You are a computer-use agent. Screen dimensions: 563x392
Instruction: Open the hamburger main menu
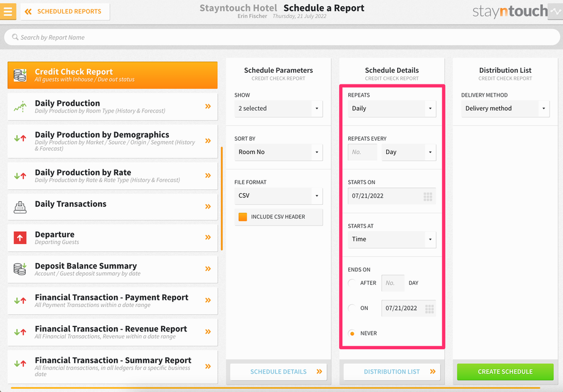tap(8, 11)
